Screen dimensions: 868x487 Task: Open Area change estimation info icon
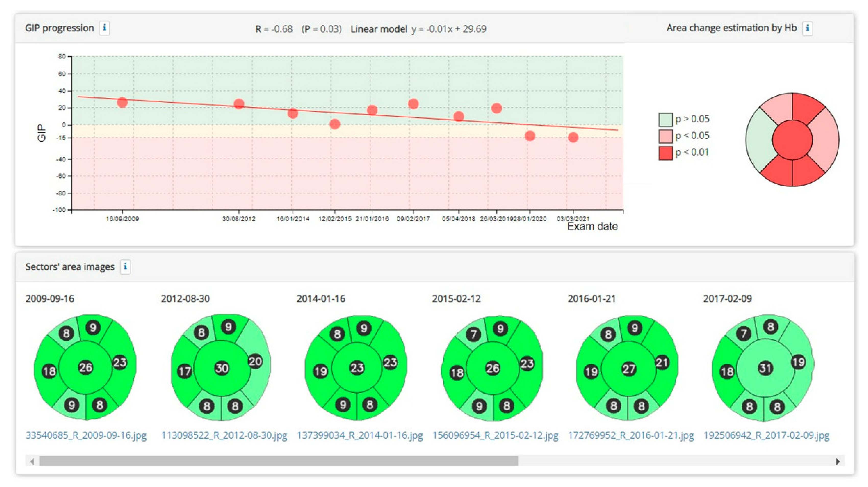point(807,28)
